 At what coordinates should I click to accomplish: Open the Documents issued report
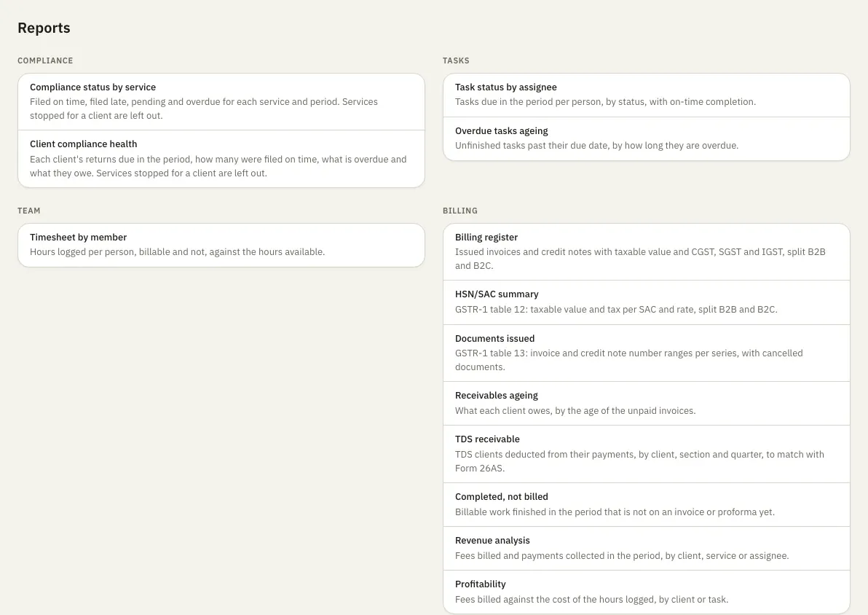click(646, 353)
